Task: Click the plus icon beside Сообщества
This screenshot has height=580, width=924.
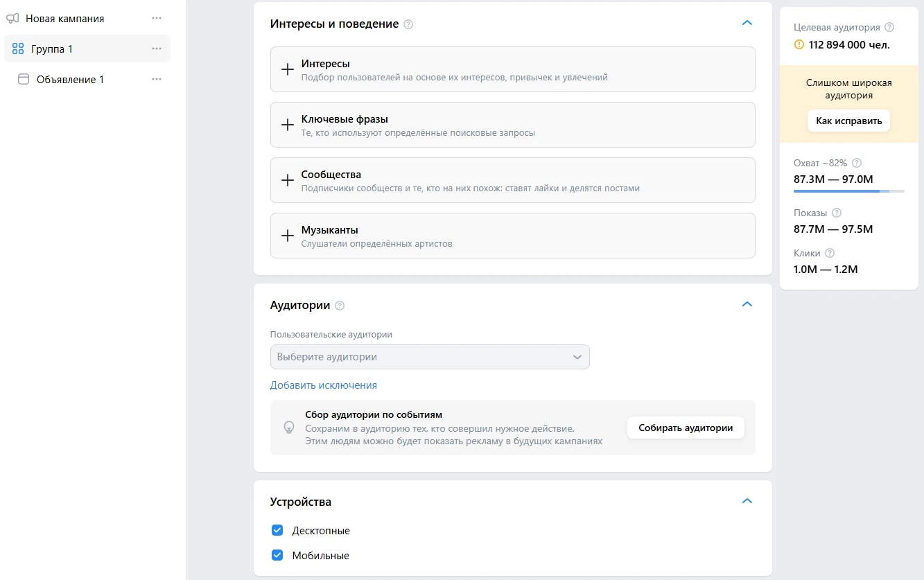Action: click(287, 180)
